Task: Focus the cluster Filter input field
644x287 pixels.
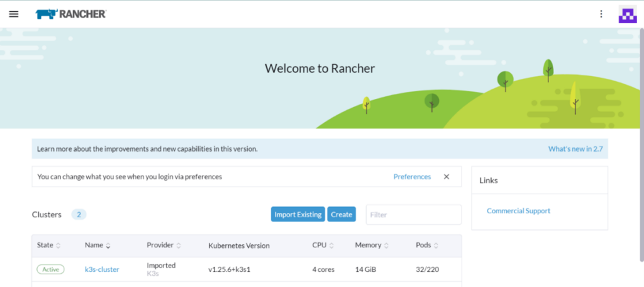Action: click(x=413, y=215)
